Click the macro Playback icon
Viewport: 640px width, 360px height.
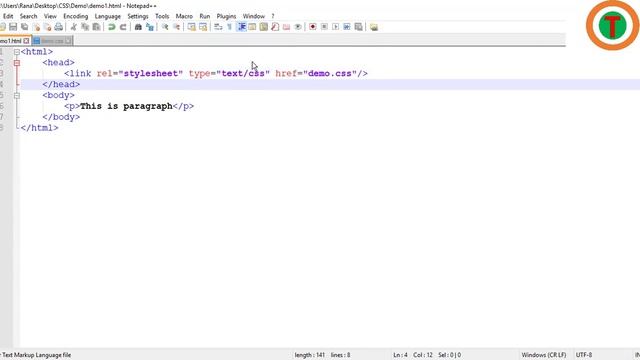click(336, 27)
